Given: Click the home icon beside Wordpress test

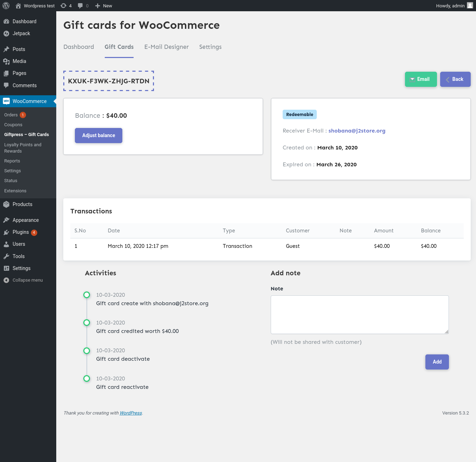Looking at the screenshot, I should tap(18, 6).
